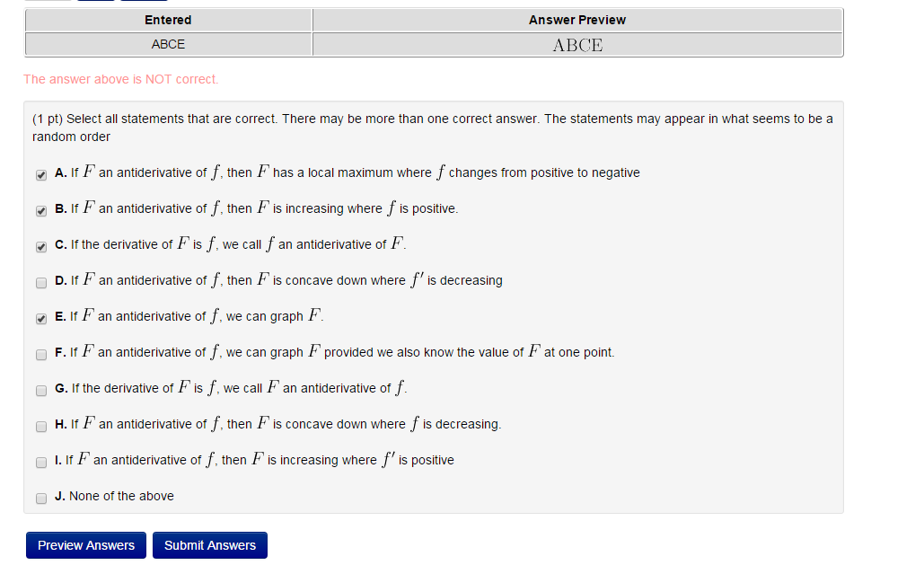Click the 'answer above is NOT correct' message
Screen dimensions: 924x565
pyautogui.click(x=121, y=79)
